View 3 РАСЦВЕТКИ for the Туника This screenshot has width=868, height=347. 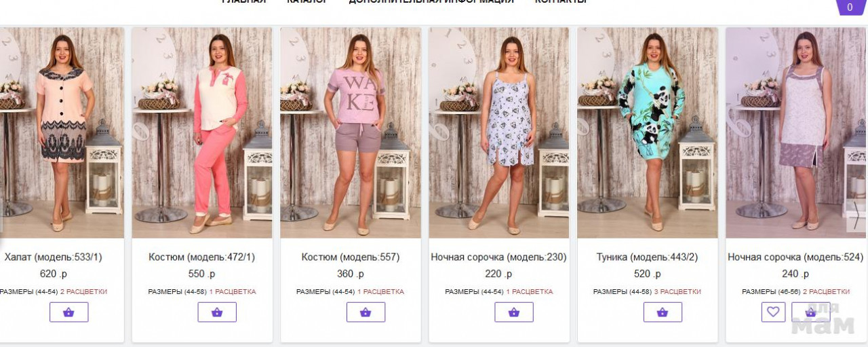click(677, 292)
